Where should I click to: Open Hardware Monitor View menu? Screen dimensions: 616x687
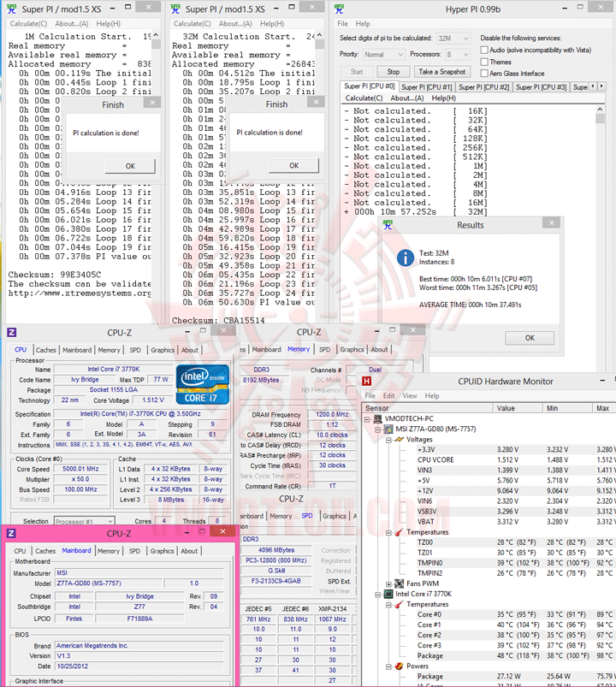[410, 395]
